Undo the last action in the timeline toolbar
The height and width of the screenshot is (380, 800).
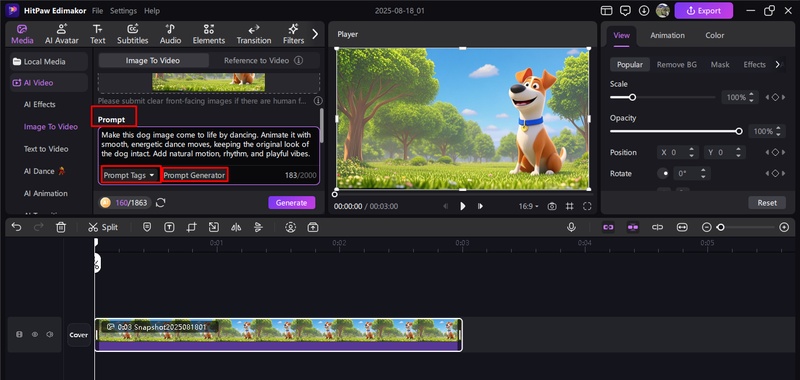click(16, 227)
